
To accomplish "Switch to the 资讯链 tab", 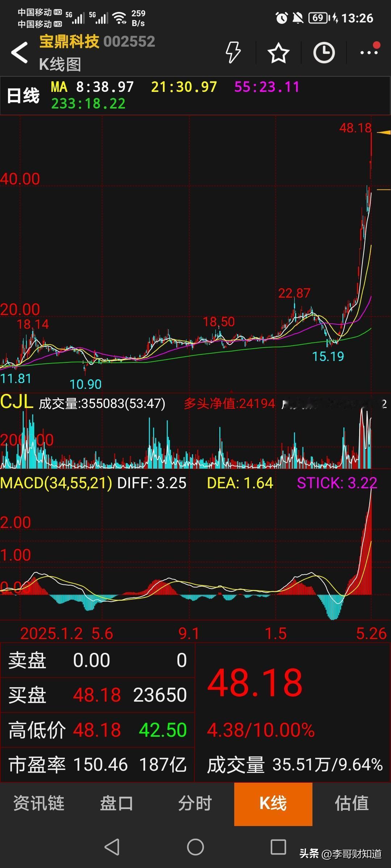I will pyautogui.click(x=39, y=803).
